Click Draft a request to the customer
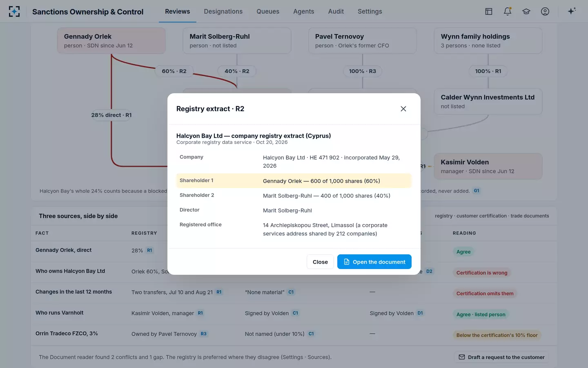The image size is (588, 368). point(501,357)
